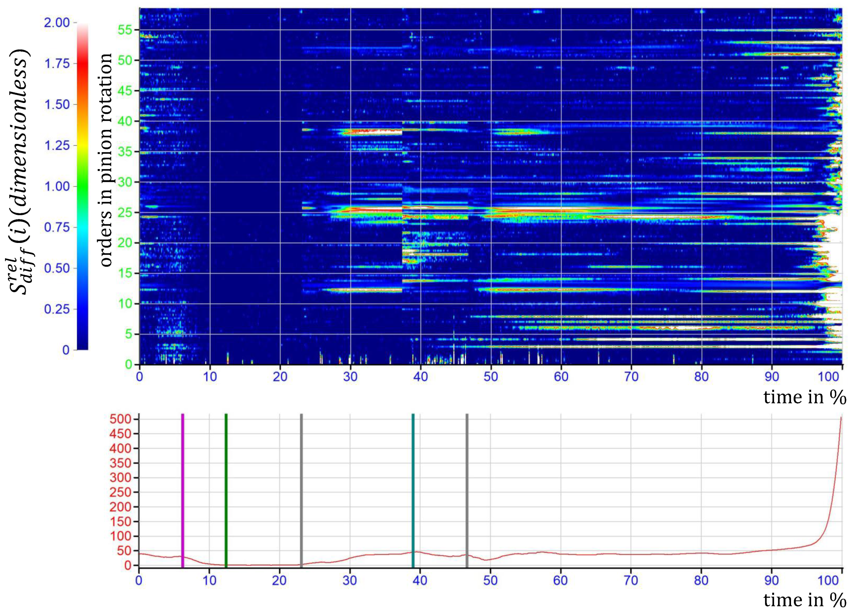854x616 pixels.
Task: Click the green '15' orders tick label
Action: coord(125,273)
